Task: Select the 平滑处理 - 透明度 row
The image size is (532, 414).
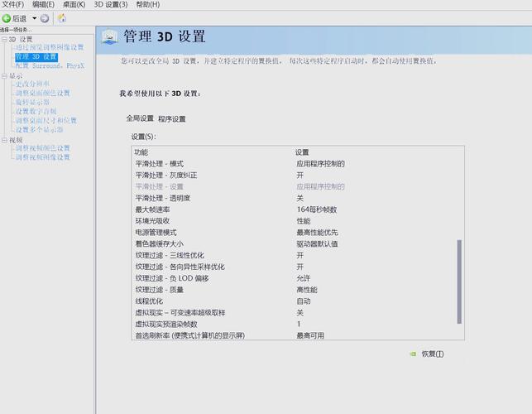Action: coord(294,198)
